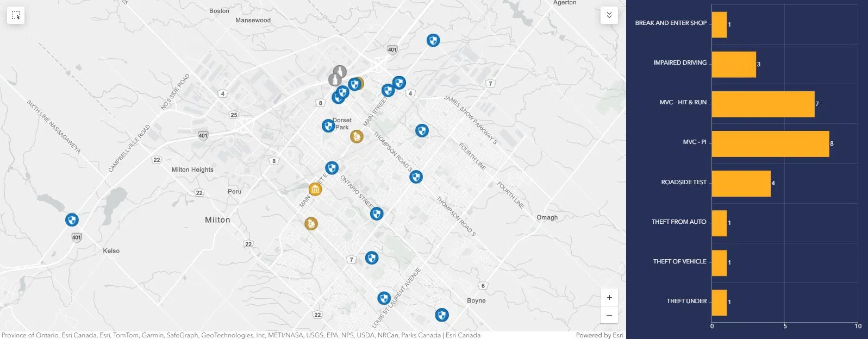The width and height of the screenshot is (868, 339).
Task: Click the IMPAIRED DRIVING bar
Action: [734, 65]
